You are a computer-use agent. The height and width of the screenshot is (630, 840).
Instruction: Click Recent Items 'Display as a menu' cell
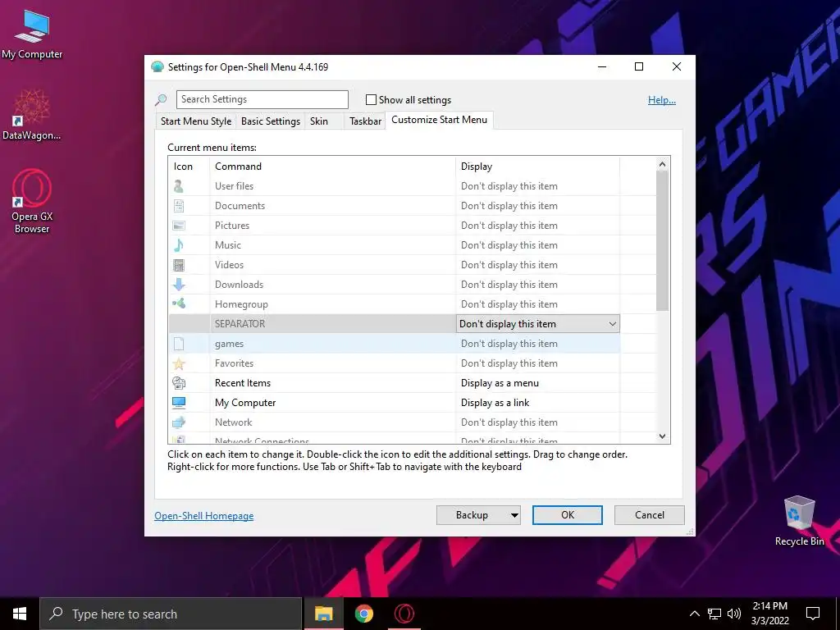(x=538, y=383)
